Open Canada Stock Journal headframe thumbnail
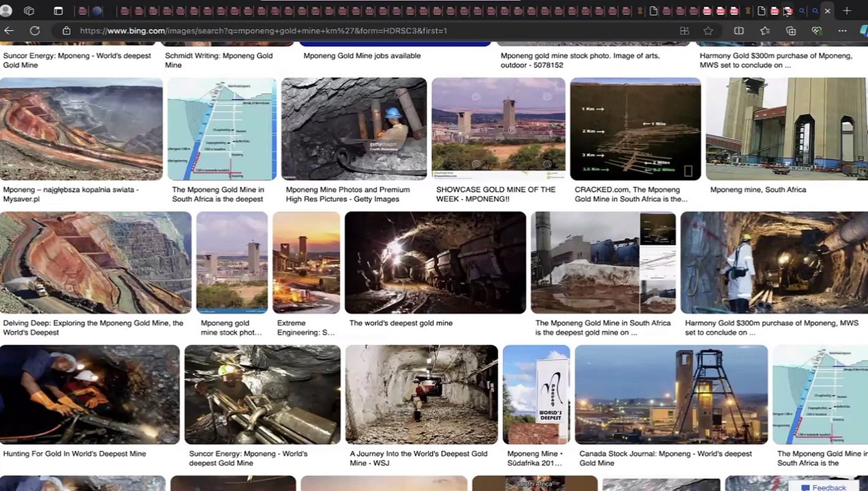Screen dimensions: 868x491 [x=671, y=395]
